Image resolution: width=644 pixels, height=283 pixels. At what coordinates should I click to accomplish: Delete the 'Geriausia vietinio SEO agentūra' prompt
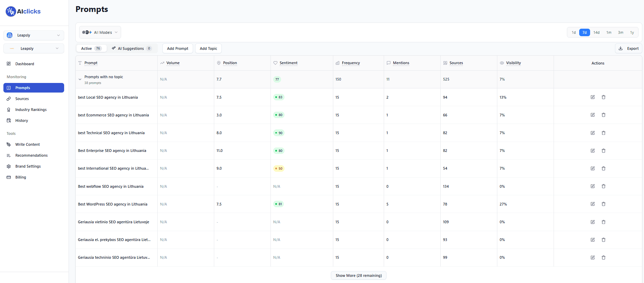(x=603, y=222)
